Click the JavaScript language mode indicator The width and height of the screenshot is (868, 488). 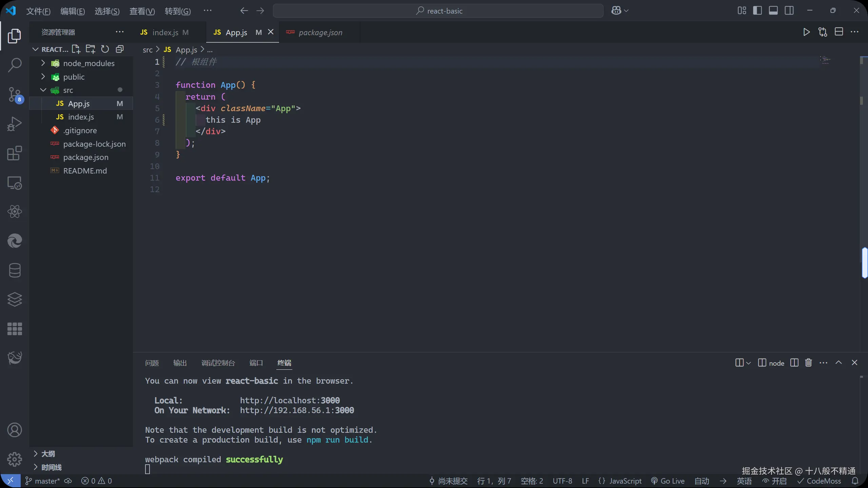pyautogui.click(x=625, y=481)
